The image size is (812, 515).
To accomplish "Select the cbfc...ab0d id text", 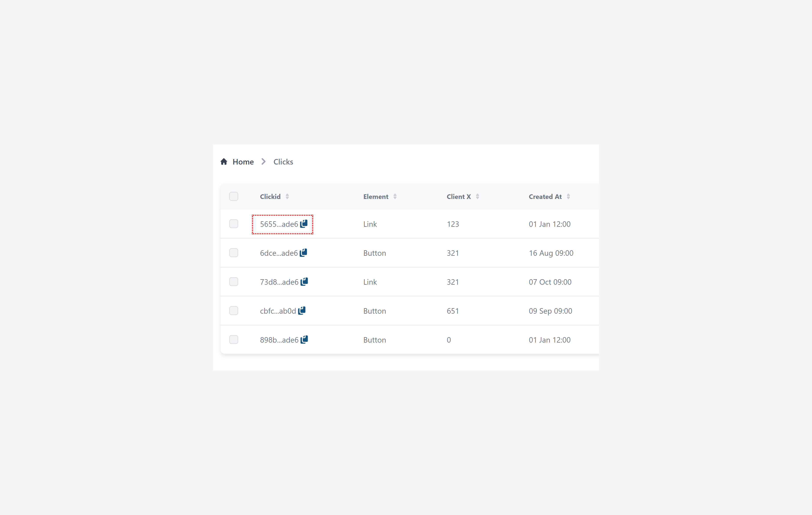I will point(278,311).
